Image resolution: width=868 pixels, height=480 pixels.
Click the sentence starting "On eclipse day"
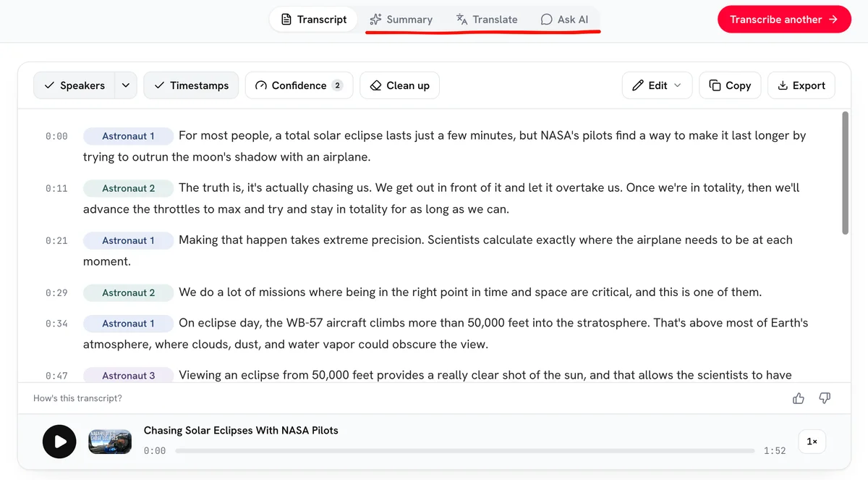[446, 334]
